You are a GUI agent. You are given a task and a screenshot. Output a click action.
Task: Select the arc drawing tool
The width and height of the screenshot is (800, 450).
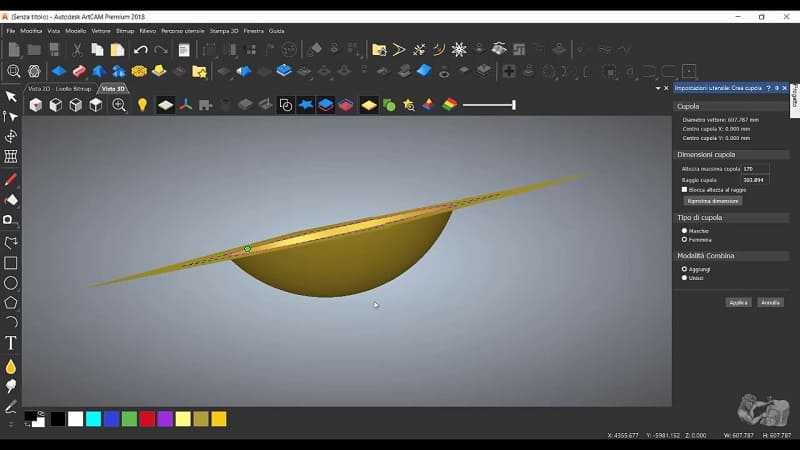point(11,322)
